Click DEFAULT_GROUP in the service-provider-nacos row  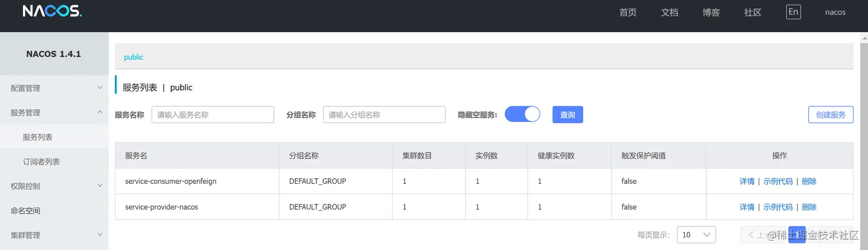click(317, 207)
